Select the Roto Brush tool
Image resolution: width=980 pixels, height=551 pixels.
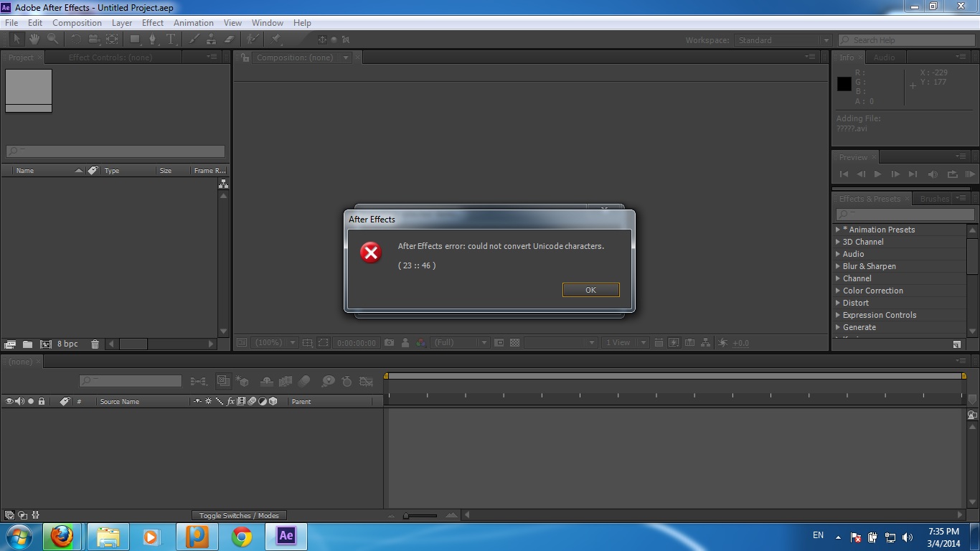(x=253, y=39)
